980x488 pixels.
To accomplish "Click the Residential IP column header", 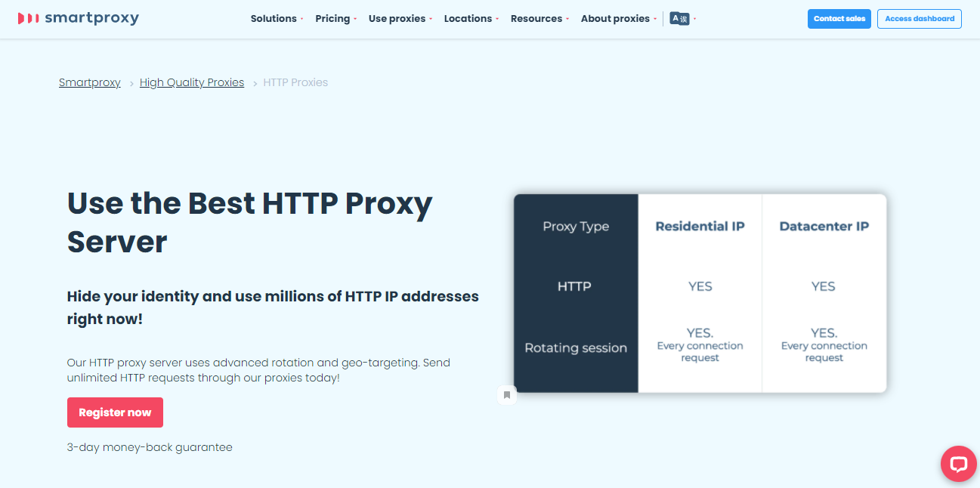I will (700, 226).
